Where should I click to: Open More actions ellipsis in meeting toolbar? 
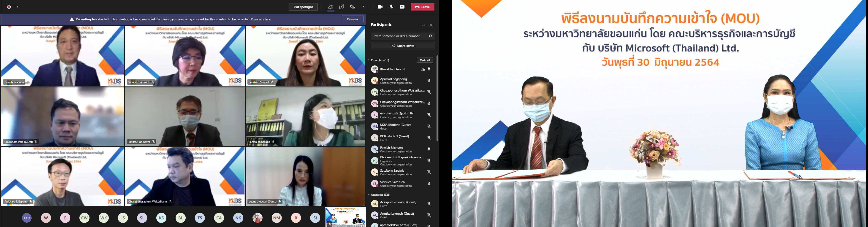(363, 7)
